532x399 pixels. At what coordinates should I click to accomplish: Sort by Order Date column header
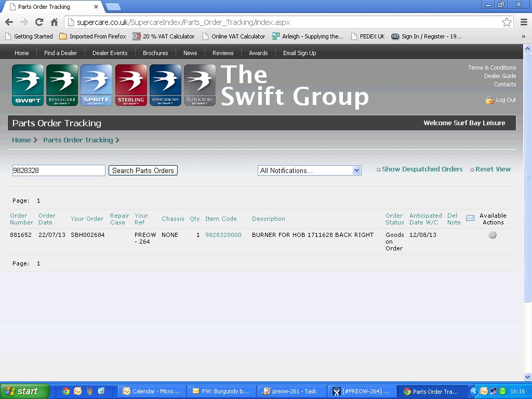click(x=47, y=219)
